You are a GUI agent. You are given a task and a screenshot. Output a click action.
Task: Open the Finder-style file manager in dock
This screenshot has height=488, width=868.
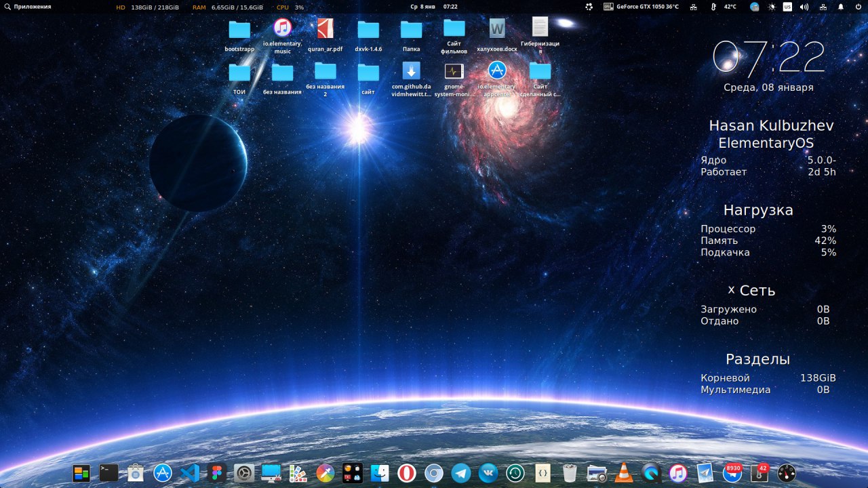[380, 472]
